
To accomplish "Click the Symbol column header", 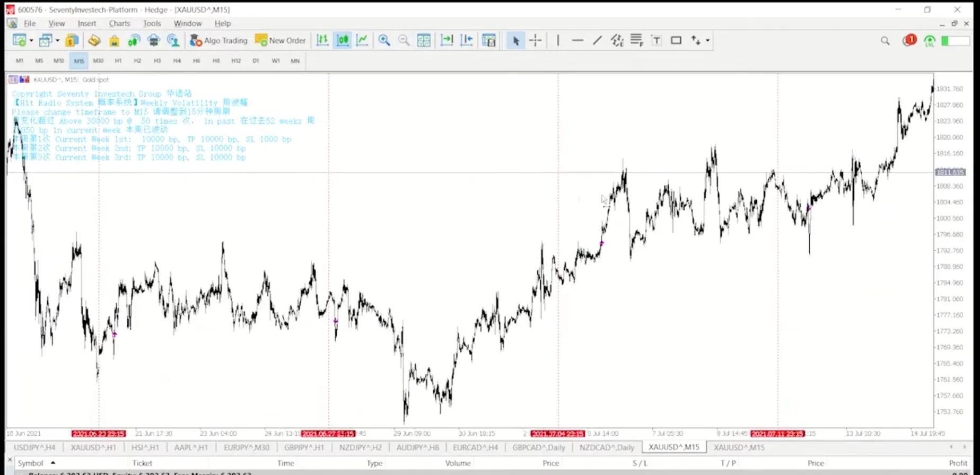I will coord(31,463).
